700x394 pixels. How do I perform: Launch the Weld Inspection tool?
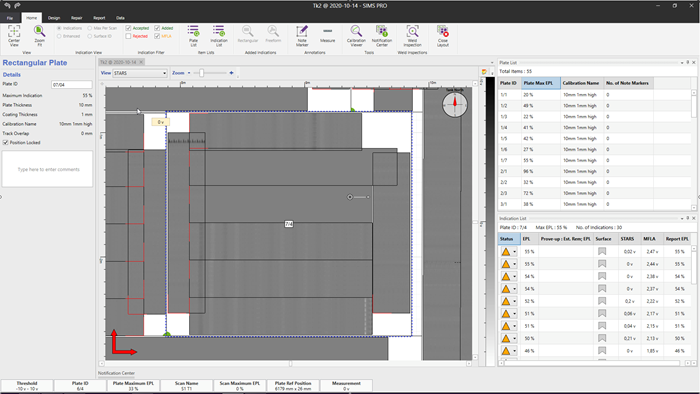click(412, 32)
